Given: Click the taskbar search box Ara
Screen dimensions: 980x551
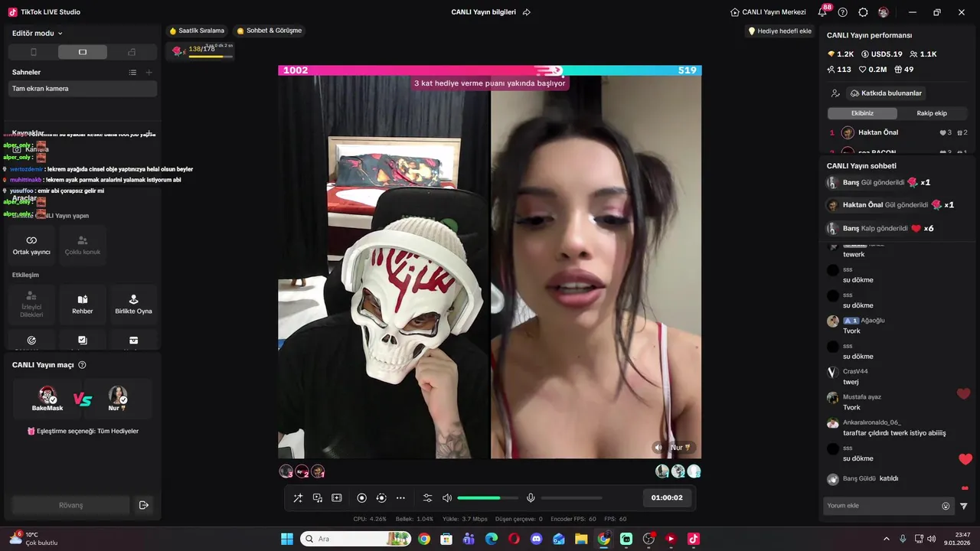Looking at the screenshot, I should (355, 539).
